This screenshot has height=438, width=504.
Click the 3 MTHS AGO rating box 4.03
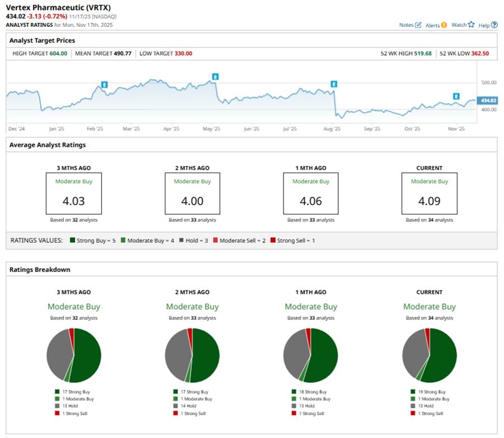74,193
